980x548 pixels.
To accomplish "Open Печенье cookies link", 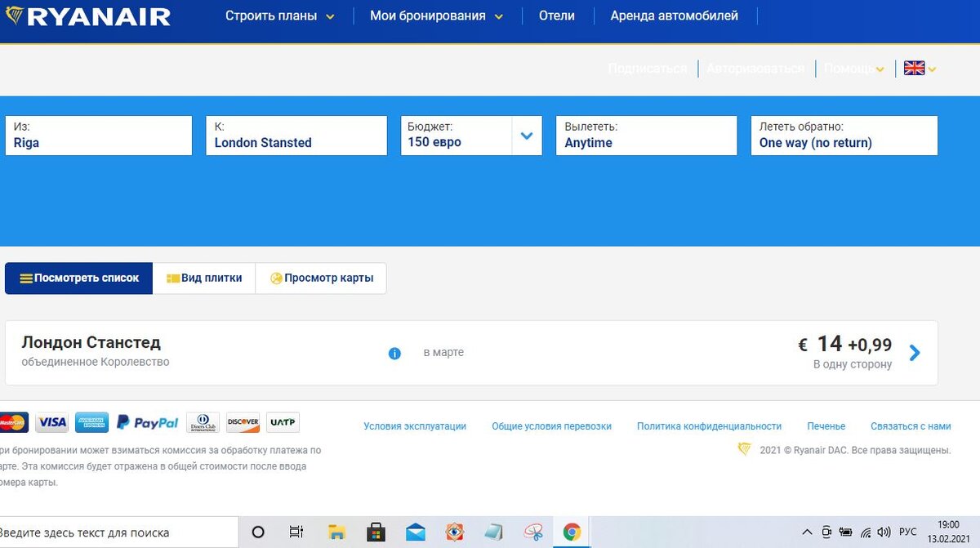I will (x=826, y=426).
